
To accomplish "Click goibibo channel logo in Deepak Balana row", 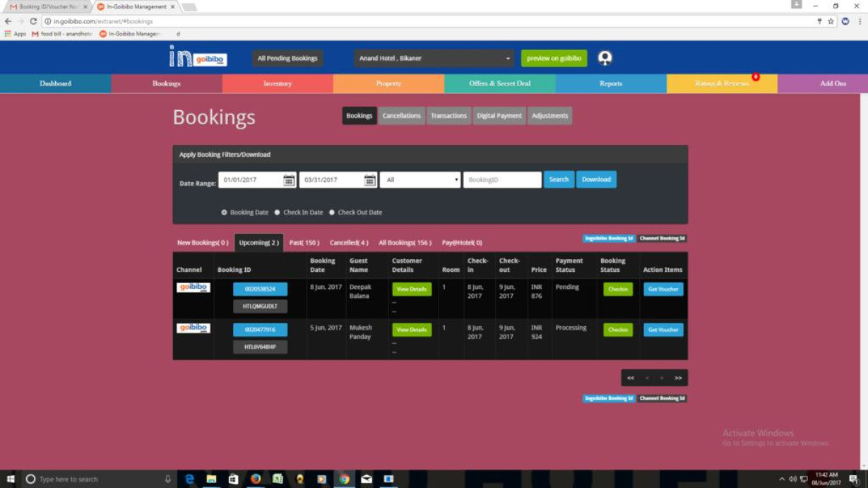I will pyautogui.click(x=193, y=287).
